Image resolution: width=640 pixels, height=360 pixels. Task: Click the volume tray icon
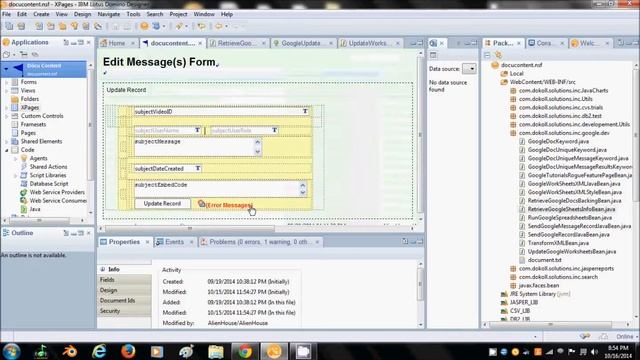click(595, 351)
